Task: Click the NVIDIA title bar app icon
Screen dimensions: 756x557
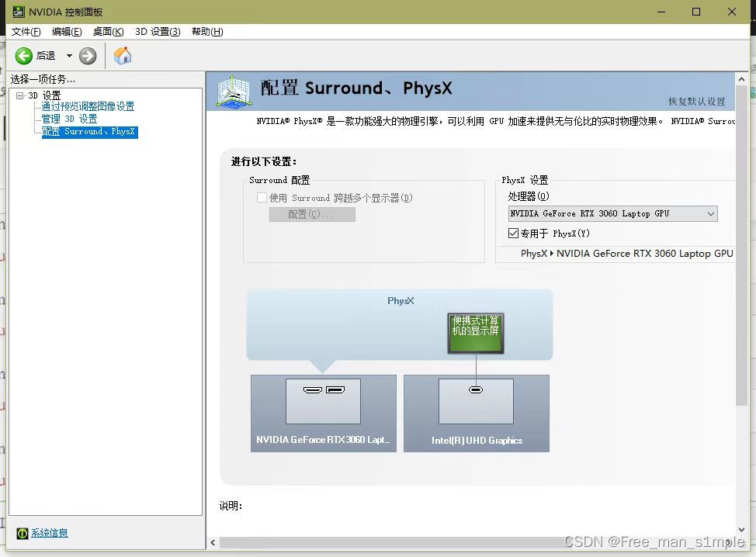Action: [19, 12]
